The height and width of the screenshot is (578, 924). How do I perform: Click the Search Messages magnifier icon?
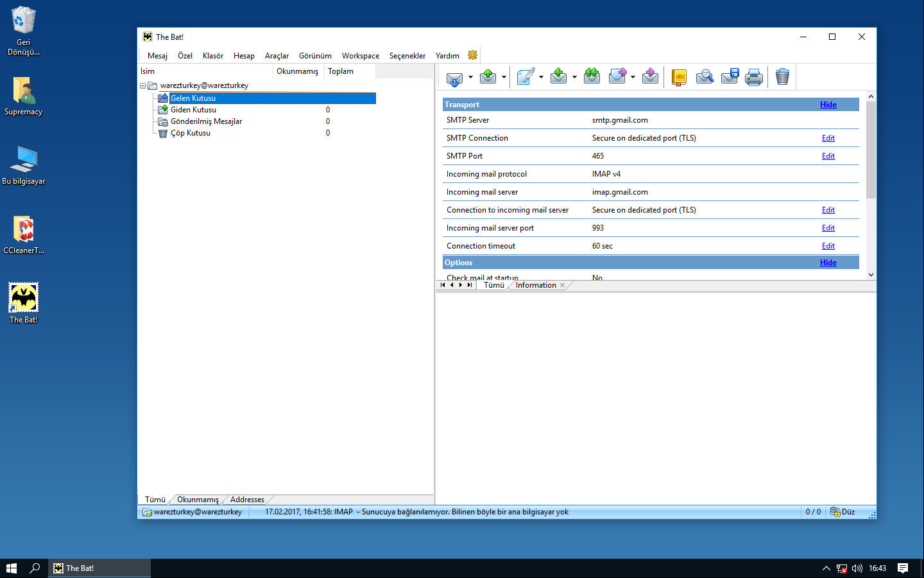click(x=705, y=77)
